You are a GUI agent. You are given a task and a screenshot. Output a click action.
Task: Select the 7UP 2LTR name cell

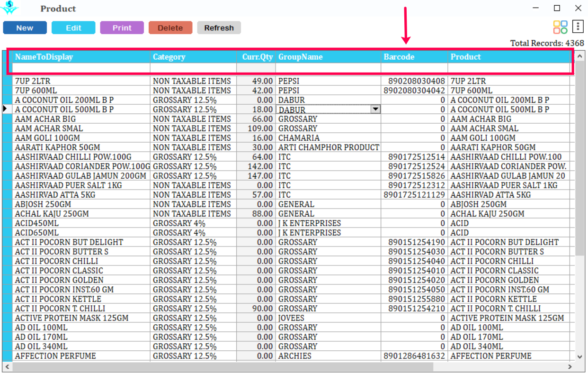81,81
